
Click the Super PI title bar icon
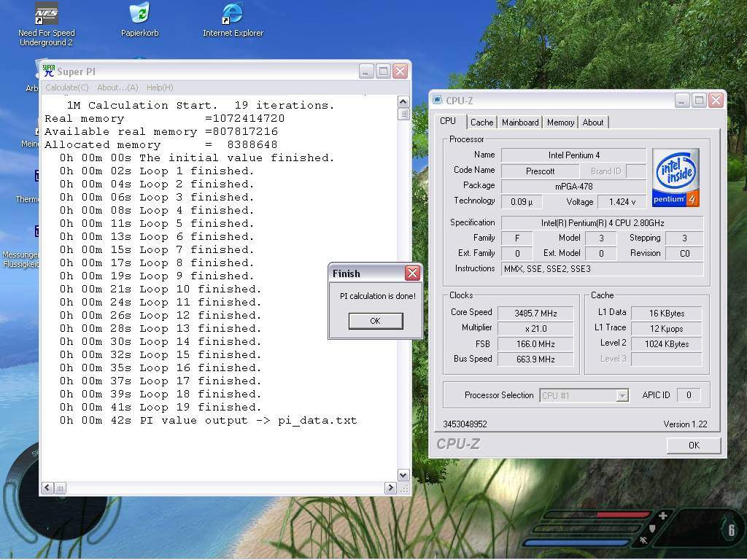(x=49, y=71)
